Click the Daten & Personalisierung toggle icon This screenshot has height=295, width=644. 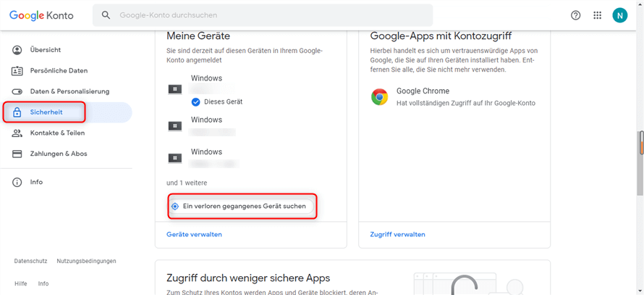[x=17, y=91]
